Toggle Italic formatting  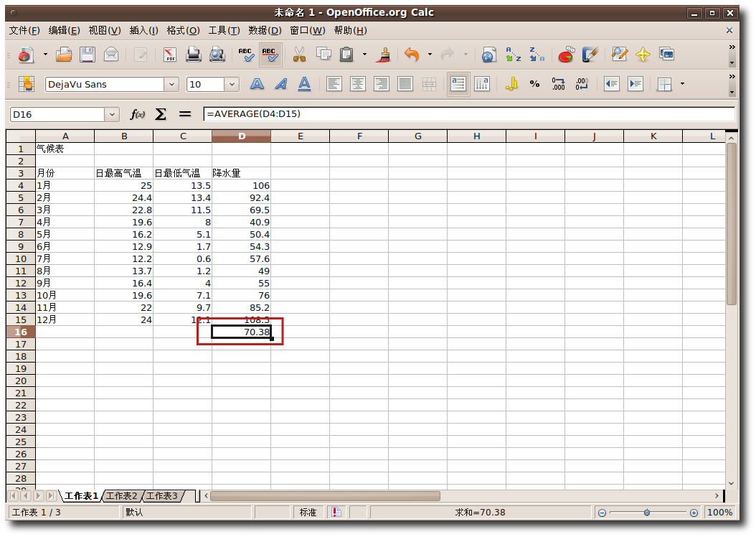tap(280, 85)
